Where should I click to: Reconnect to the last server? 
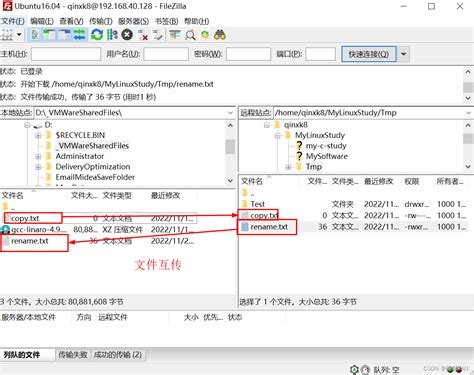157,35
